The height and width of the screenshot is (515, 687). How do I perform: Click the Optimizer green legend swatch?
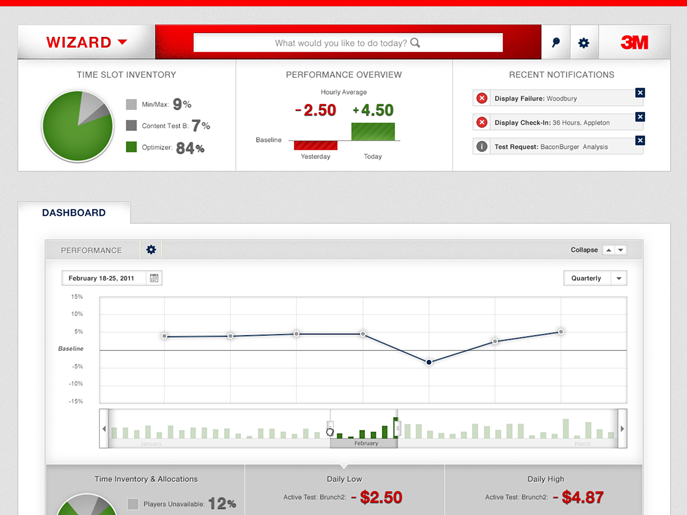[x=131, y=147]
